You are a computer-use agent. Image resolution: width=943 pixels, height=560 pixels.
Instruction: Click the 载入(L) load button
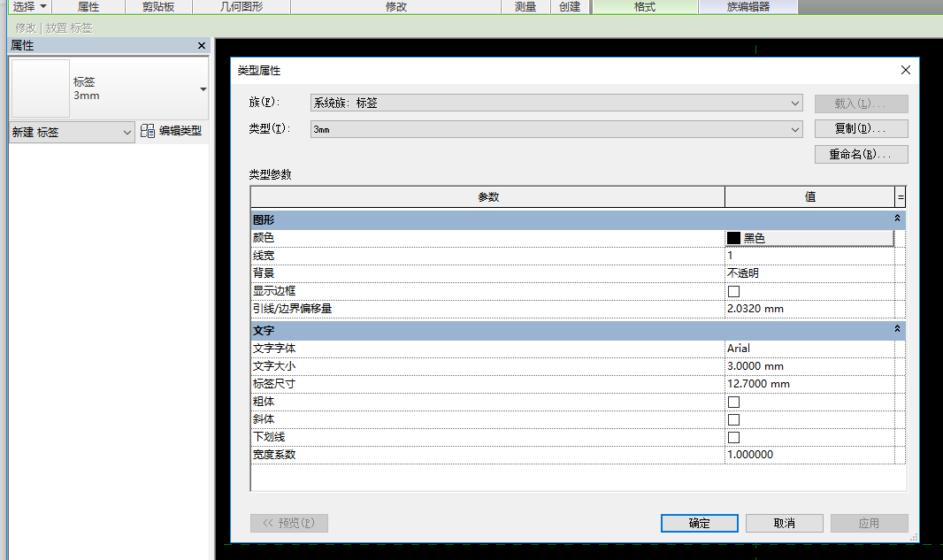pos(862,104)
